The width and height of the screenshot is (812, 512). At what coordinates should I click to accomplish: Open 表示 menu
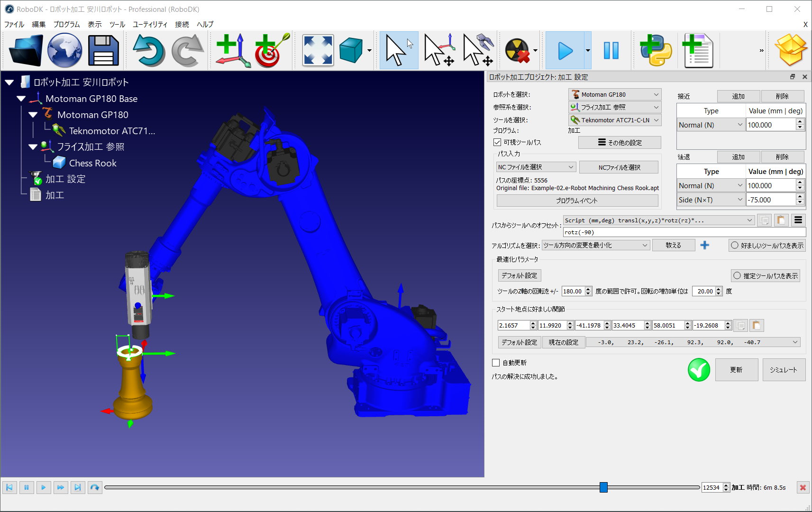[x=95, y=24]
